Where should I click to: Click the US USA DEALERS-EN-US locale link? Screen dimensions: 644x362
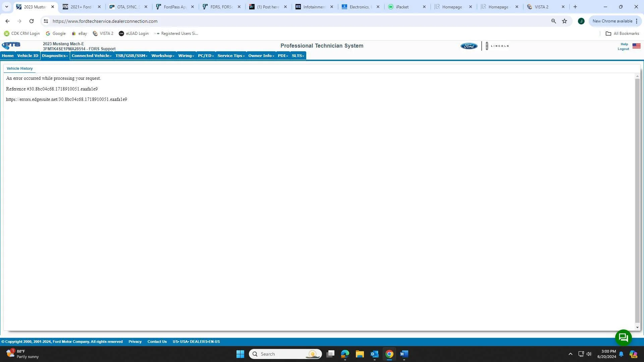196,342
